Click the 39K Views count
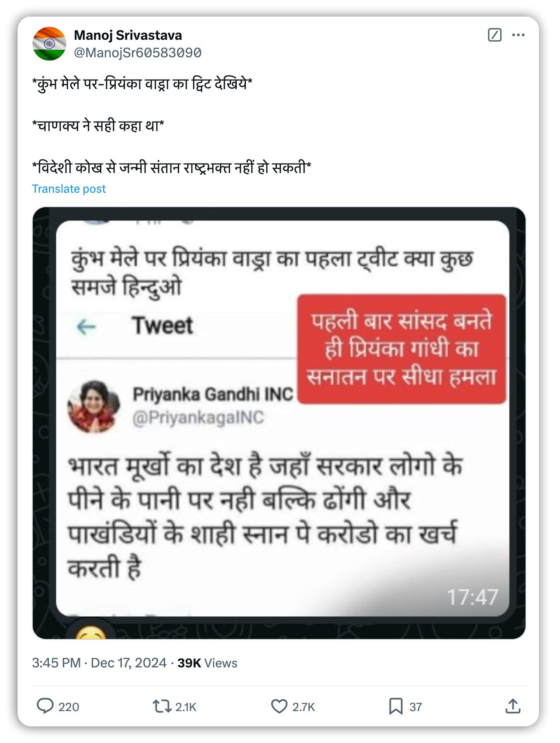The width and height of the screenshot is (560, 743). click(x=207, y=663)
